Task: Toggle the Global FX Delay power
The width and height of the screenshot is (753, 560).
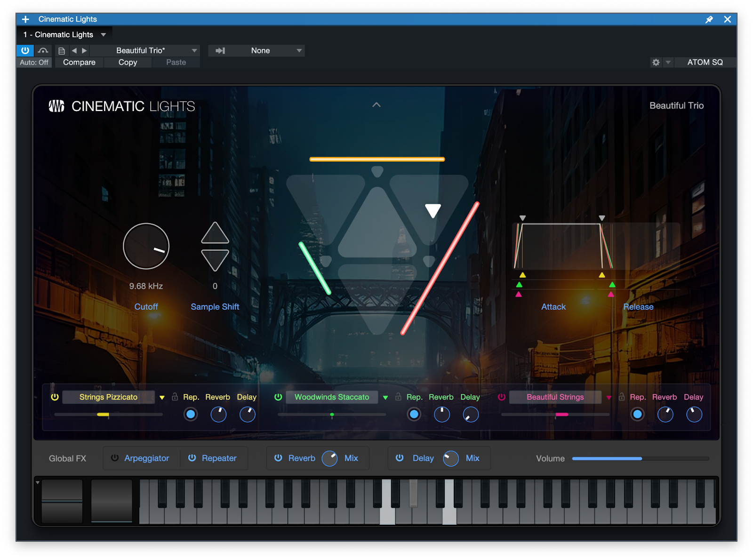Action: (x=400, y=458)
